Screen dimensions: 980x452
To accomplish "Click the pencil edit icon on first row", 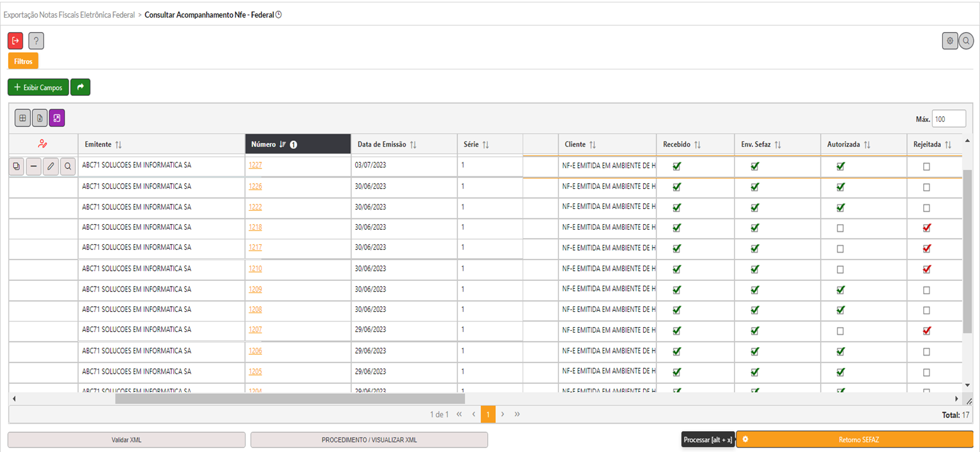I will (50, 167).
